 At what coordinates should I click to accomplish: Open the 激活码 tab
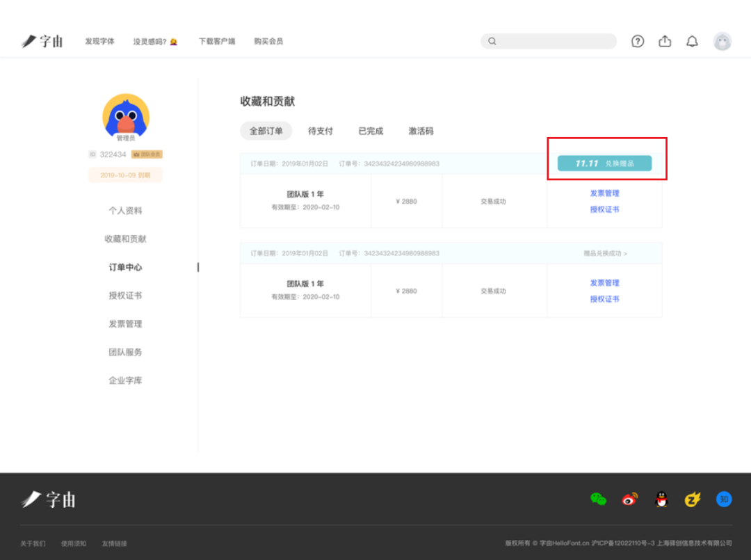(x=421, y=131)
